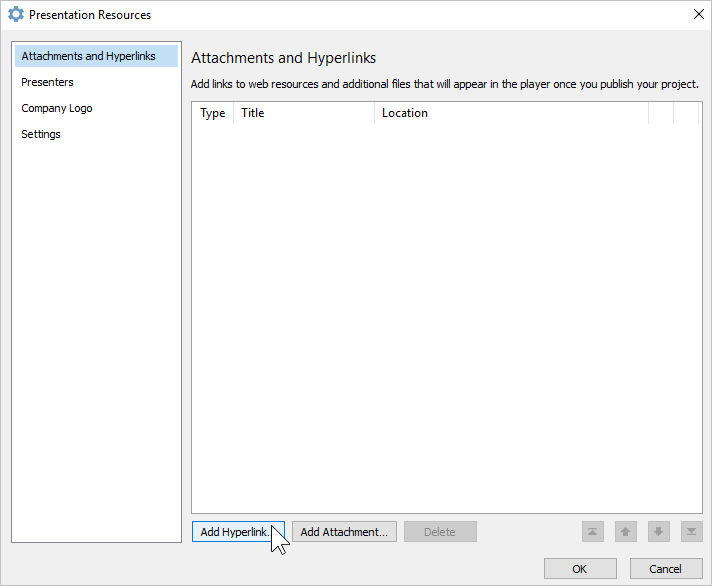Click the Presentation Resources gear icon
The width and height of the screenshot is (712, 586).
16,15
